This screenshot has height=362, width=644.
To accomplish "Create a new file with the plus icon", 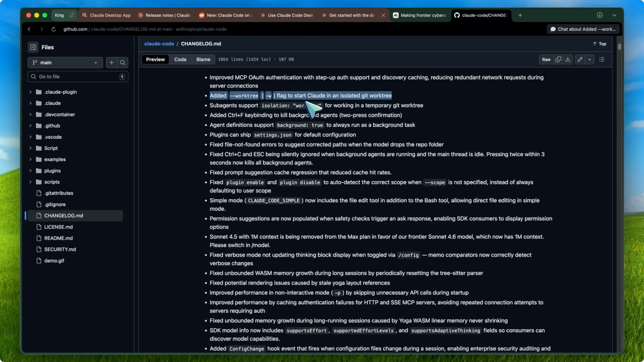I will [111, 62].
